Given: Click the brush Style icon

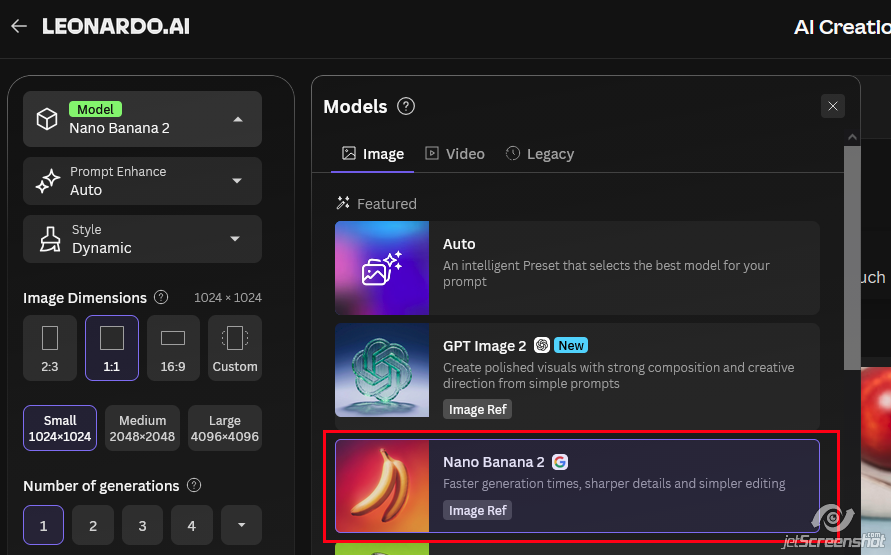Looking at the screenshot, I should [50, 239].
